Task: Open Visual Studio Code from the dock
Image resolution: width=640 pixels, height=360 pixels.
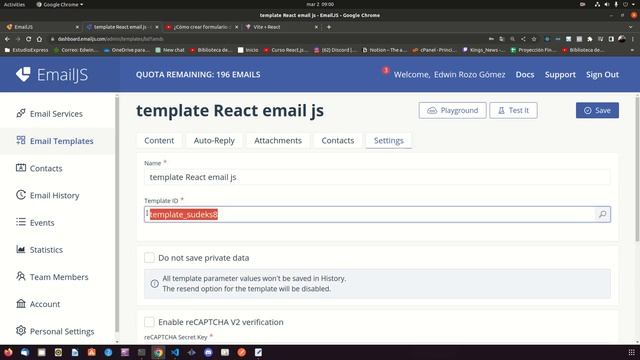Action: [x=175, y=352]
